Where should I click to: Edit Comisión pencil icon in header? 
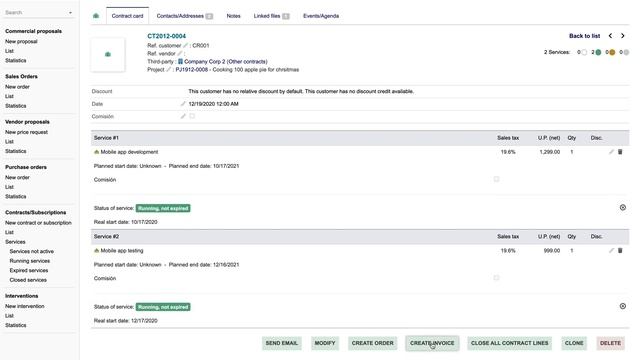pyautogui.click(x=183, y=116)
